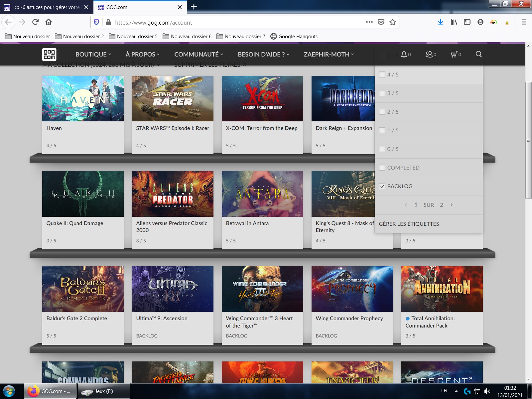The image size is (532, 399).
Task: Go to previous page of tag list
Action: coord(406,205)
